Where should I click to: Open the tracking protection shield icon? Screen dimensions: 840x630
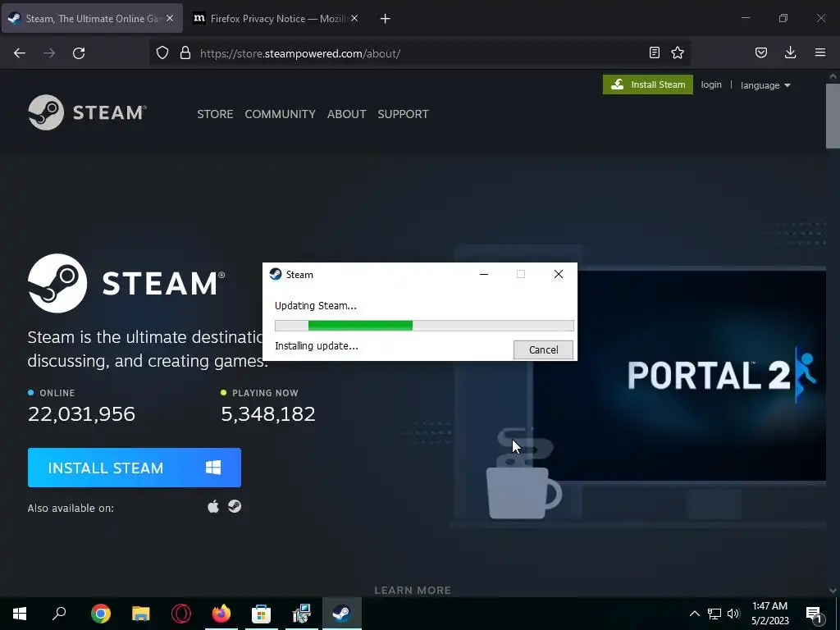[162, 52]
